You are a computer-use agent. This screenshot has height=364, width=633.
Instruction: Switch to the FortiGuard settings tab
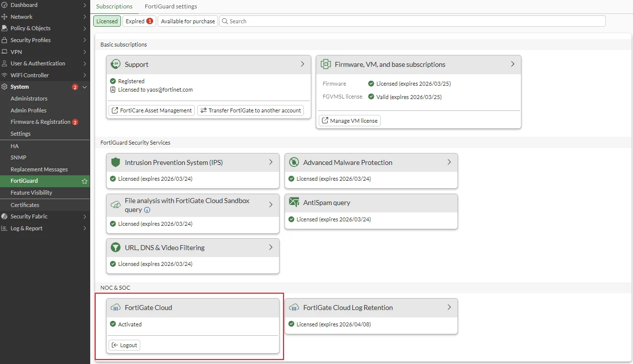pos(171,6)
